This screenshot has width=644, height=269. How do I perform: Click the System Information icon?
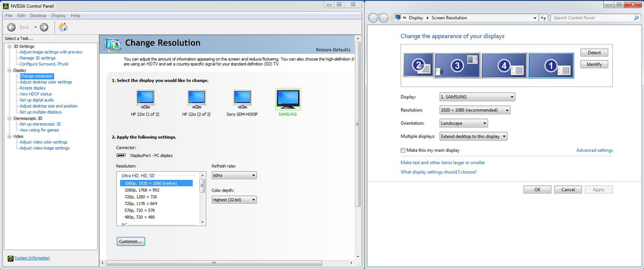11,258
